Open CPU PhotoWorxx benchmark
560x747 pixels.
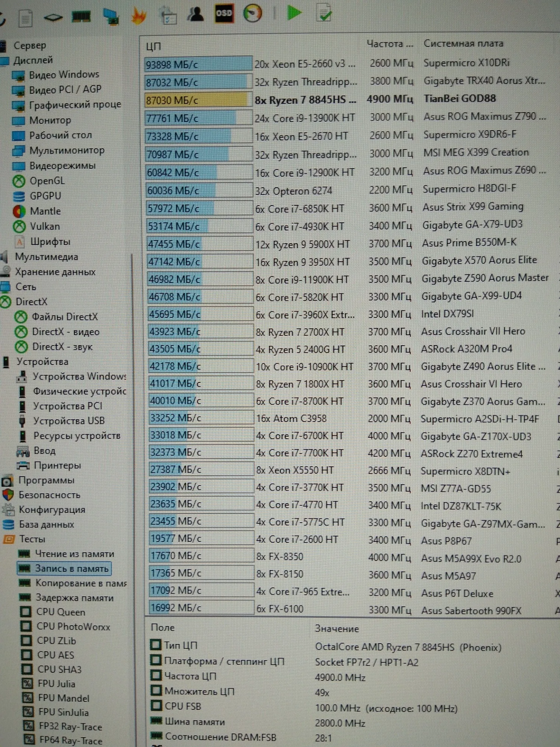[73, 627]
